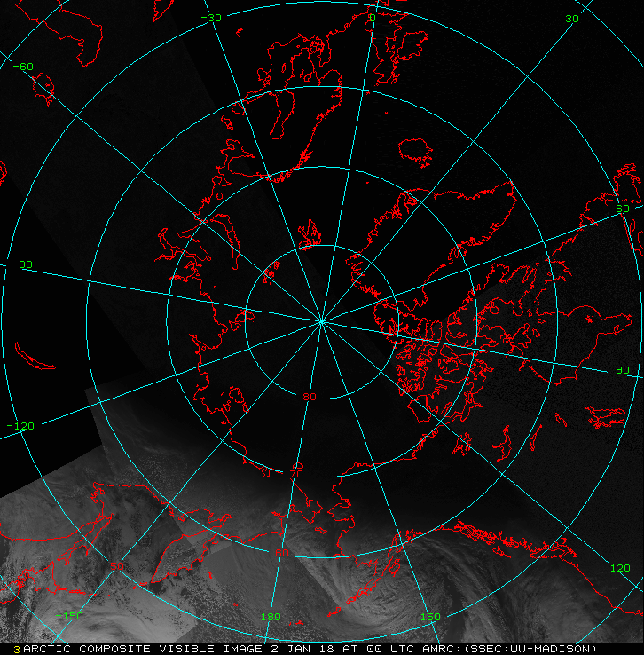Click the ARCTIC COMPOSITE VISIBLE IMAGE caption
This screenshot has width=644, height=655.
click(143, 649)
